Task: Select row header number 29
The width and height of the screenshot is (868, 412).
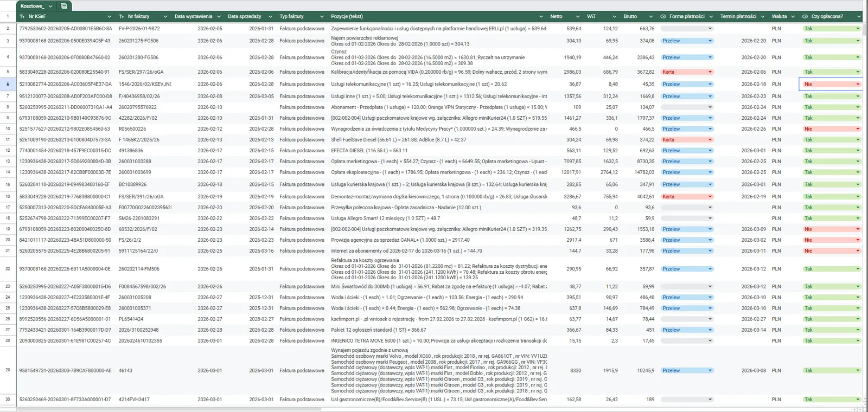Action: pyautogui.click(x=8, y=370)
